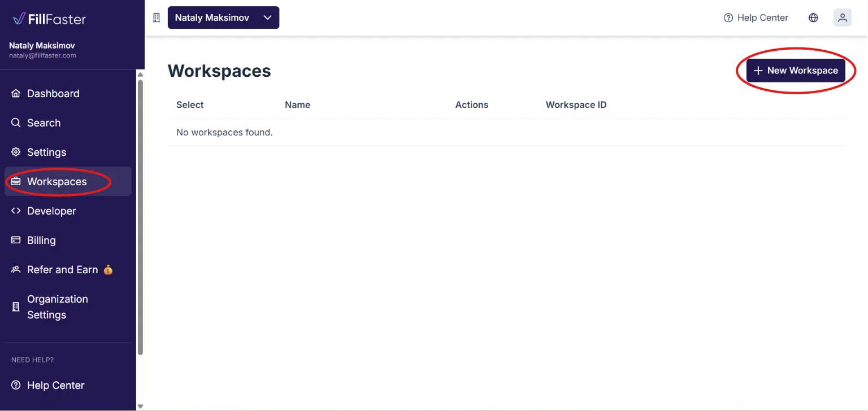Go to Settings in sidebar
Image resolution: width=868 pixels, height=411 pixels.
(68, 152)
